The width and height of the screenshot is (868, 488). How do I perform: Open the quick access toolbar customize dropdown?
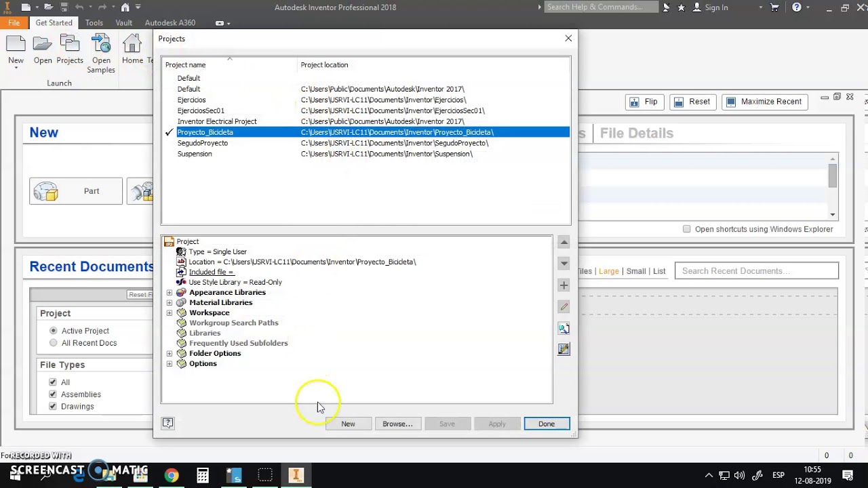click(138, 7)
